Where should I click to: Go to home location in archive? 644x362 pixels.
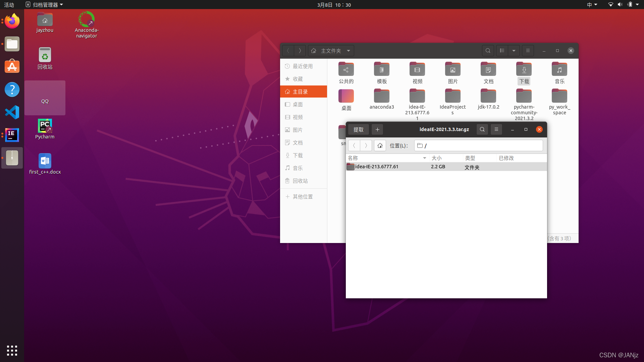tap(380, 145)
